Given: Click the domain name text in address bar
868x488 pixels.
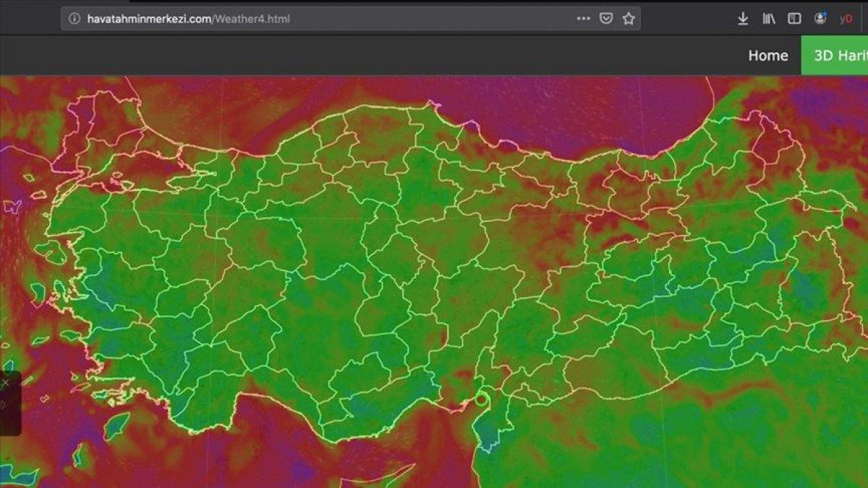Looking at the screenshot, I should tap(148, 19).
